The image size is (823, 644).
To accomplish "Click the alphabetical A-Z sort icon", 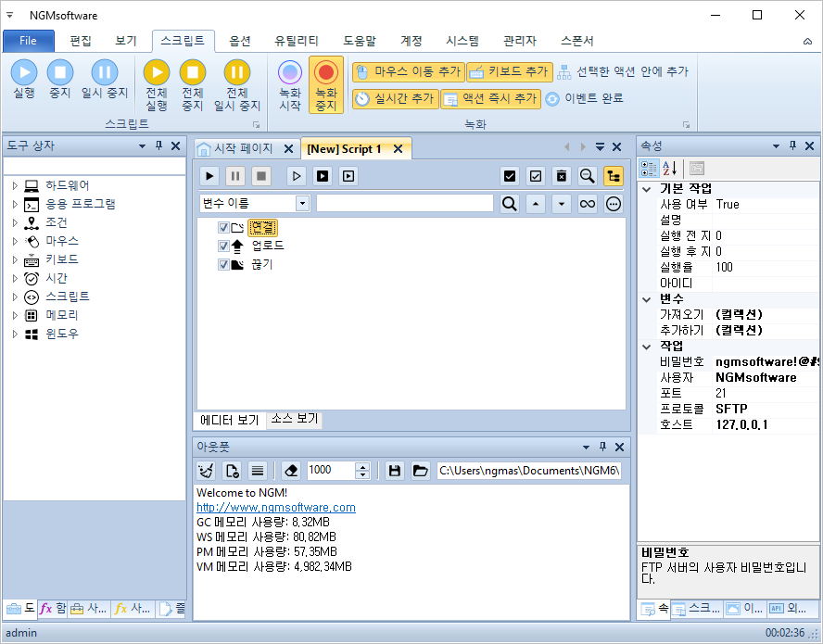I will click(669, 169).
